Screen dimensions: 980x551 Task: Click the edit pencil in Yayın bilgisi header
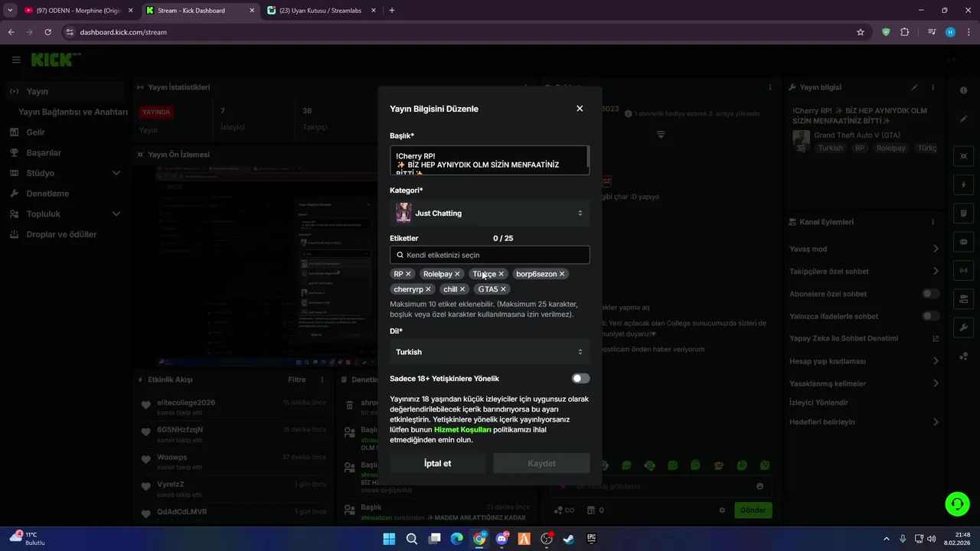coord(914,87)
